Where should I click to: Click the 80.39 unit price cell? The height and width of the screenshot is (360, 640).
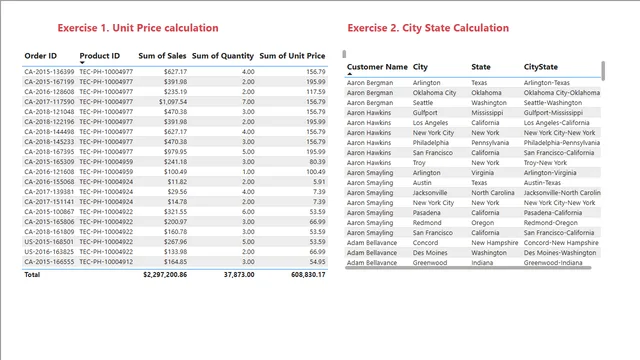(318, 162)
